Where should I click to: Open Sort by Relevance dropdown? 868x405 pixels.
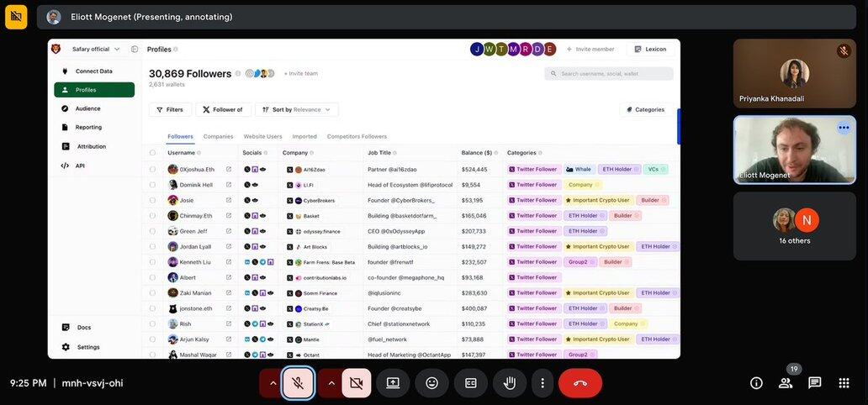297,109
